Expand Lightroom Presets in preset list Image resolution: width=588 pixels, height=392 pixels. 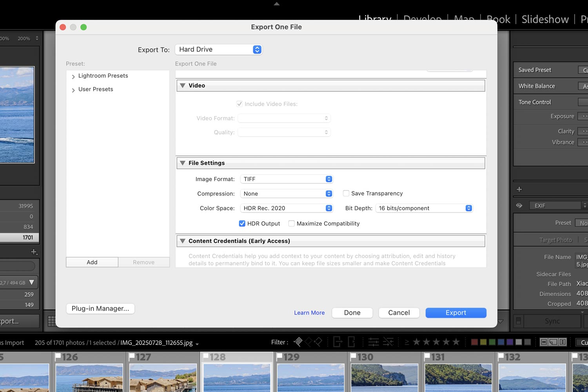[x=73, y=76]
